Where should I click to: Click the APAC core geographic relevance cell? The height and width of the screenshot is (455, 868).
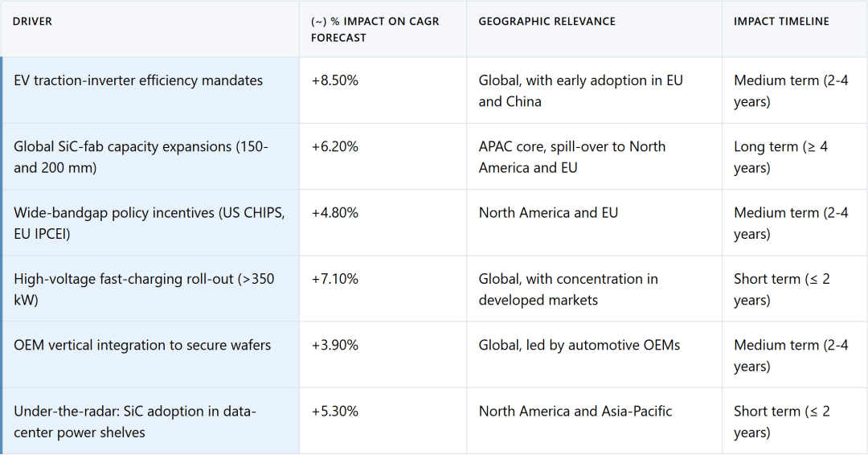(x=571, y=157)
